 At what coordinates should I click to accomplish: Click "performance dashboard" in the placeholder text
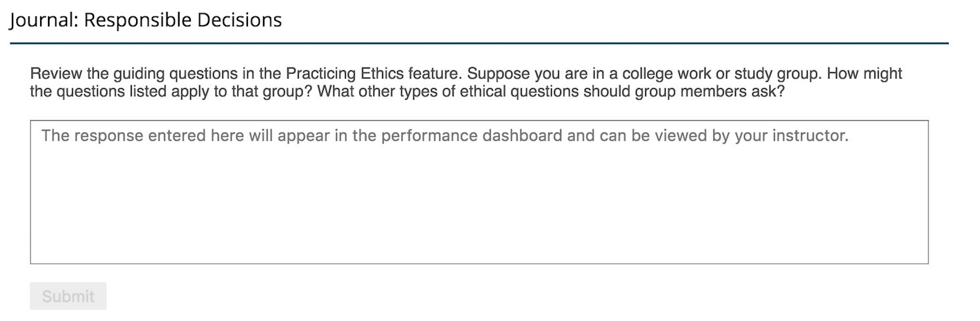471,136
